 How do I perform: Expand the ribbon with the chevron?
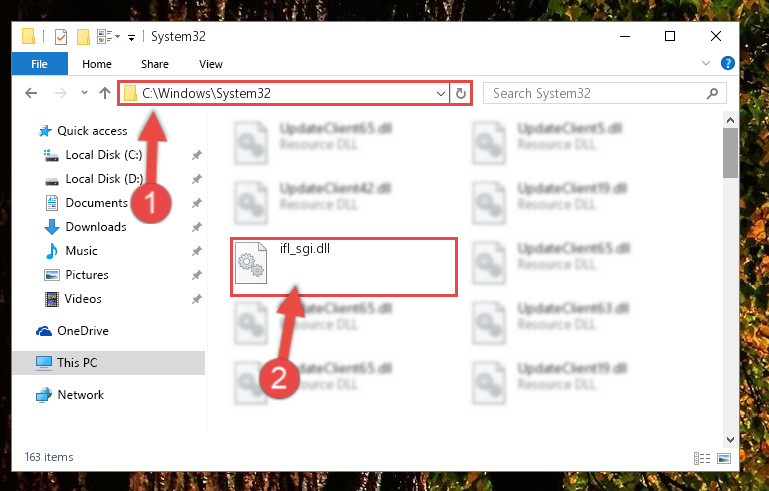(706, 63)
